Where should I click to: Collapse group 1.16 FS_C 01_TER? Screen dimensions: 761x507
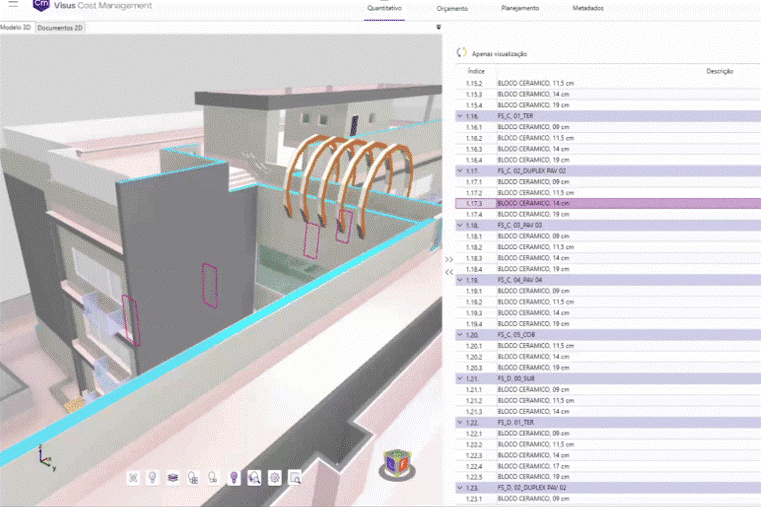point(460,116)
